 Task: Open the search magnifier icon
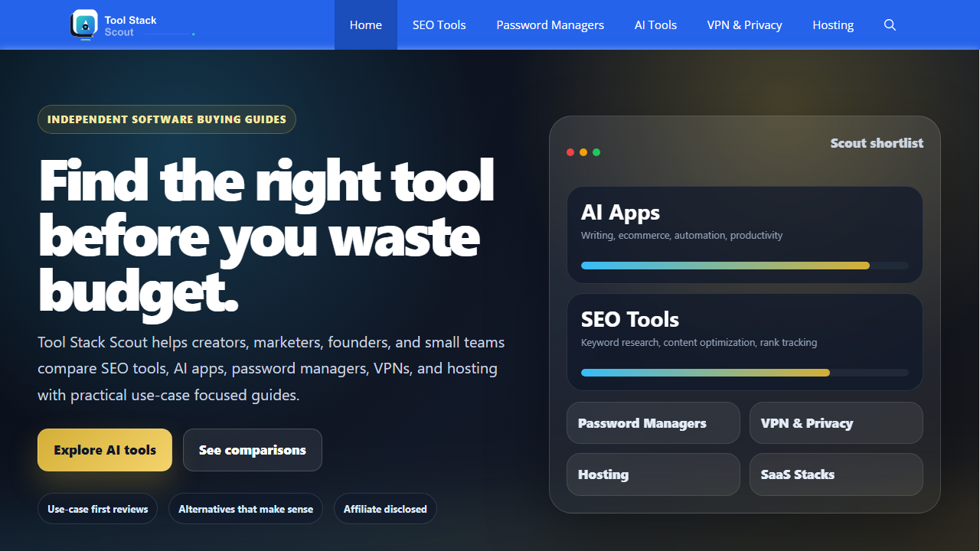tap(890, 24)
